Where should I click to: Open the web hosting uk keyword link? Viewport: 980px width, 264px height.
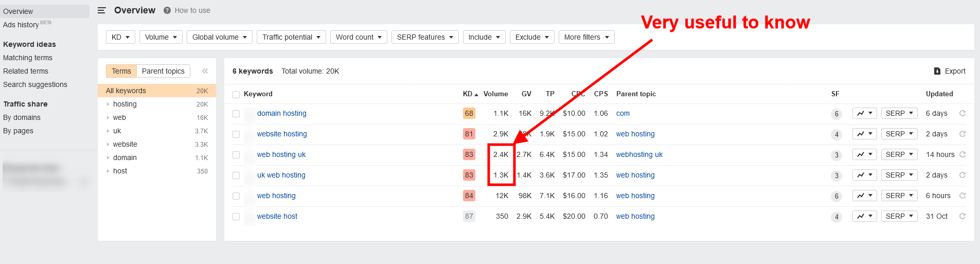[x=281, y=154]
